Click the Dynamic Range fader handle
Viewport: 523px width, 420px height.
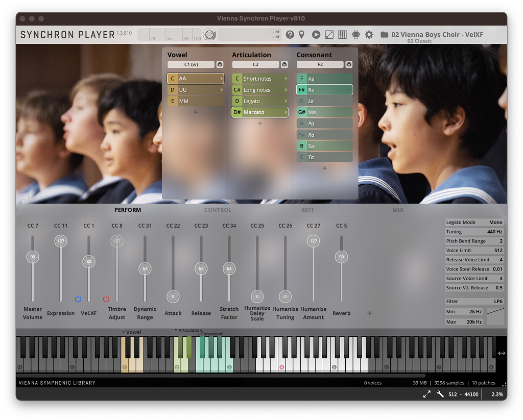[x=145, y=268]
